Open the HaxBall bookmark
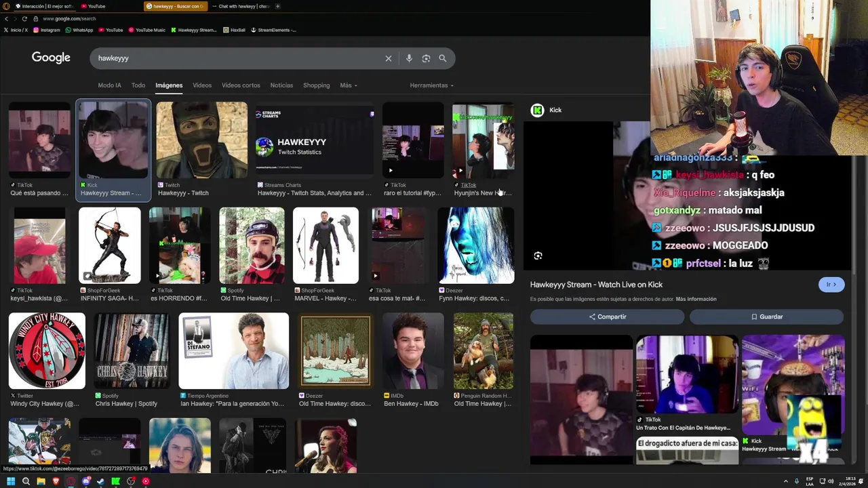 [x=234, y=30]
